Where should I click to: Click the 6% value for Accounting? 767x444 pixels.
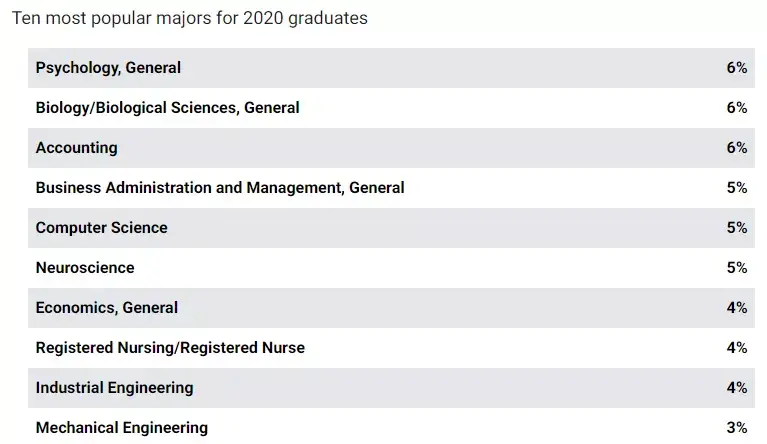tap(737, 148)
